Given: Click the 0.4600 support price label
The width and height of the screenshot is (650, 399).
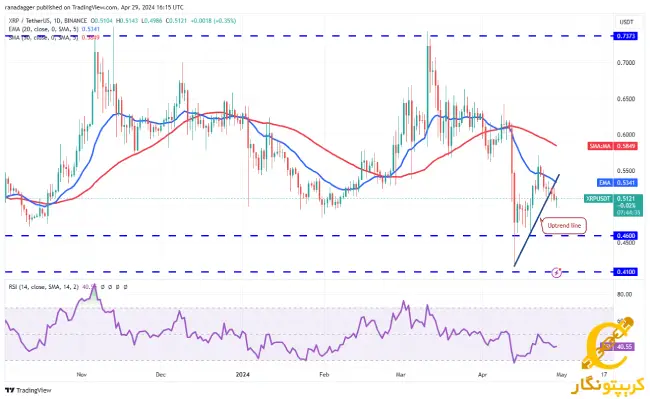Looking at the screenshot, I should [625, 236].
